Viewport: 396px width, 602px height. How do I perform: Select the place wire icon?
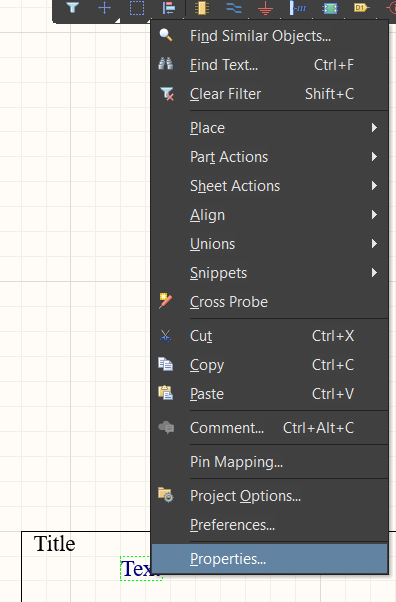coord(234,8)
